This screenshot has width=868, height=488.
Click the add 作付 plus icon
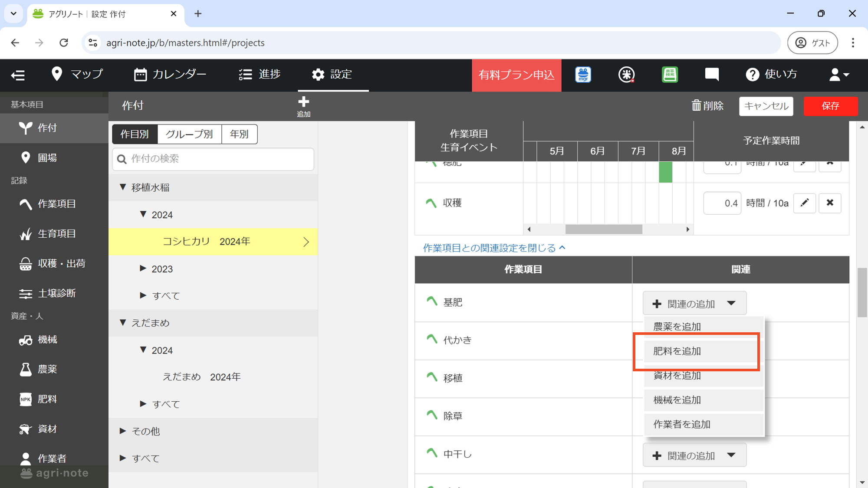tap(303, 103)
